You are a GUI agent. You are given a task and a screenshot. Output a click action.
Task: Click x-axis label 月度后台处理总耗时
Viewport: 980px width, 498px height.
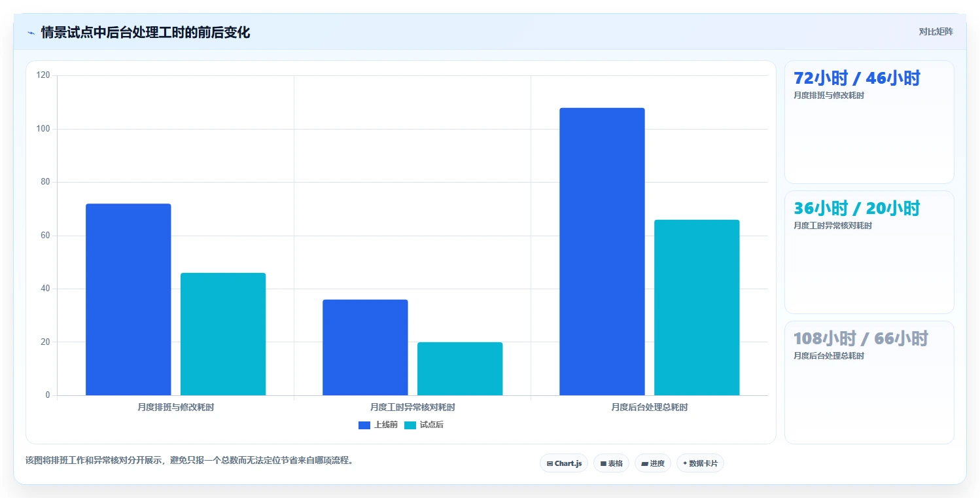(650, 407)
